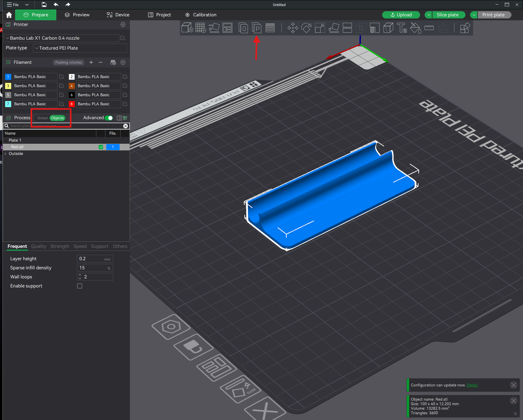
Task: Open the Detail link in notification
Action: (472, 385)
